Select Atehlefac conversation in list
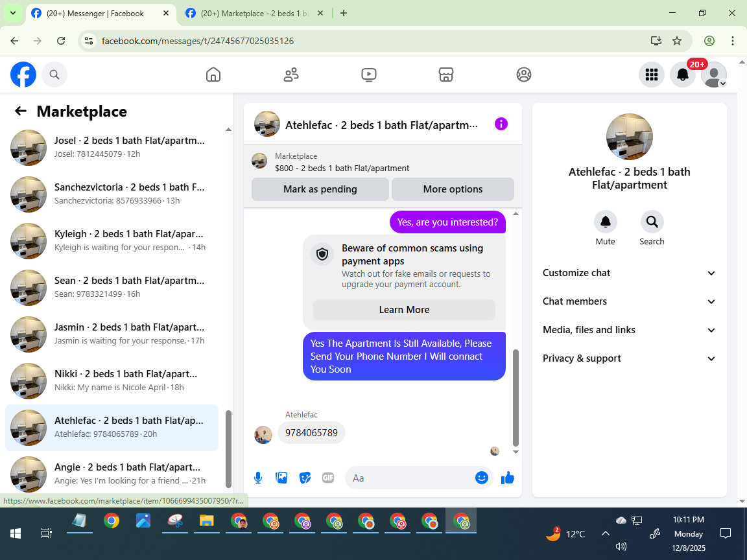Viewport: 747px width, 560px height. point(112,427)
